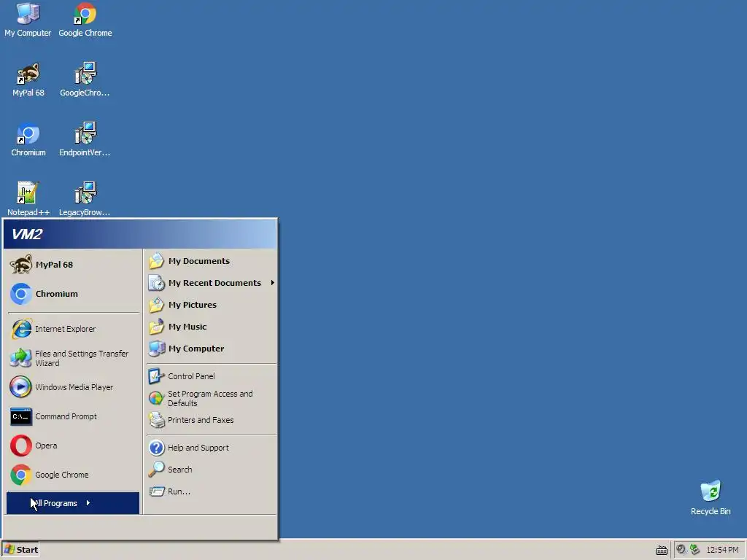Image resolution: width=747 pixels, height=560 pixels.
Task: Launch Opera from Start menu
Action: [x=74, y=446]
